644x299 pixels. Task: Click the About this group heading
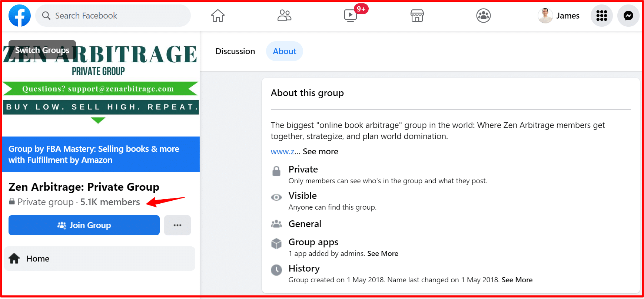click(307, 93)
